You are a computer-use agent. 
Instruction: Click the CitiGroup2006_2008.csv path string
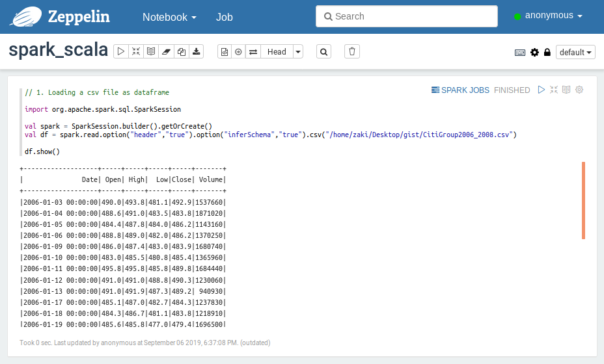pyautogui.click(x=420, y=135)
